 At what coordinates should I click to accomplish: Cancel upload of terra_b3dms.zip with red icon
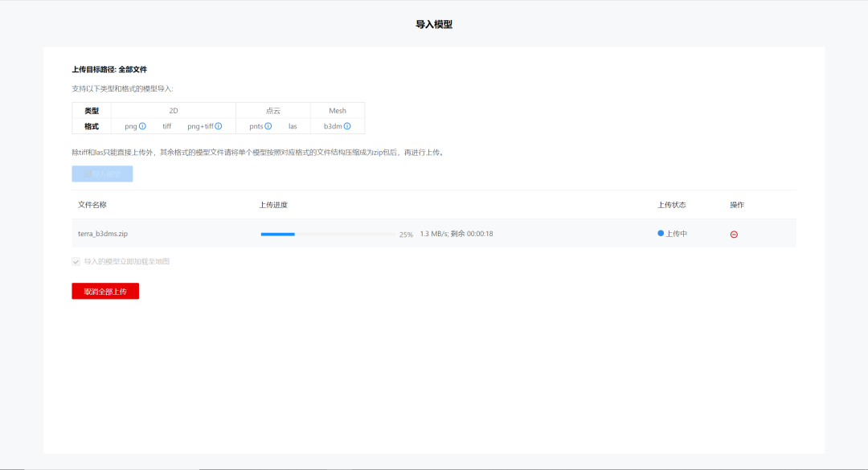(x=734, y=234)
